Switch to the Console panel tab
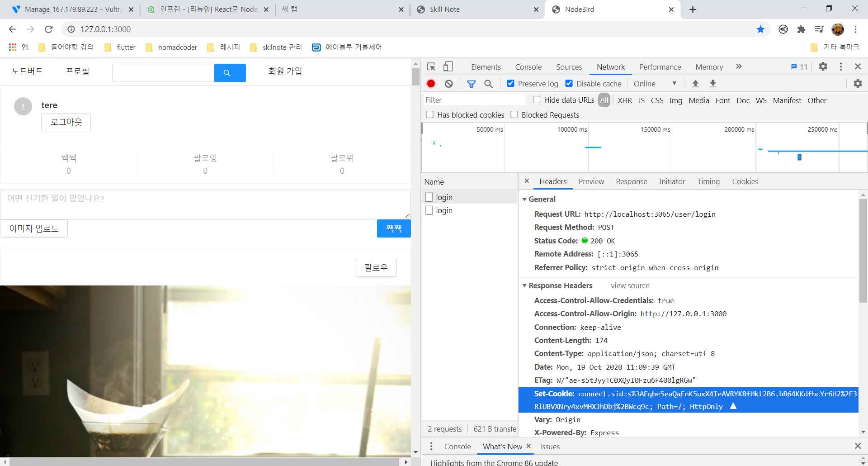Image resolution: width=868 pixels, height=466 pixels. click(528, 67)
